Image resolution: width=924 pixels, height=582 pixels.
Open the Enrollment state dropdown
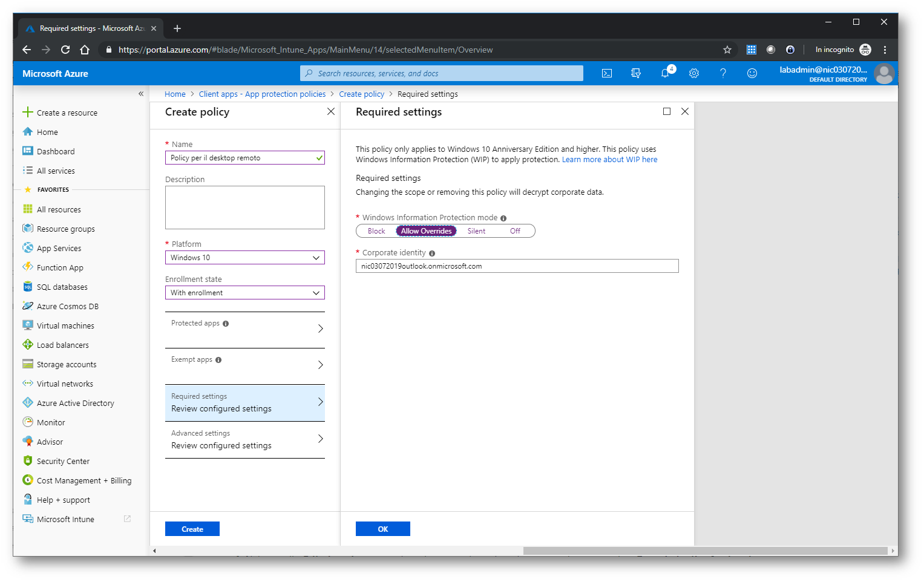pos(245,293)
